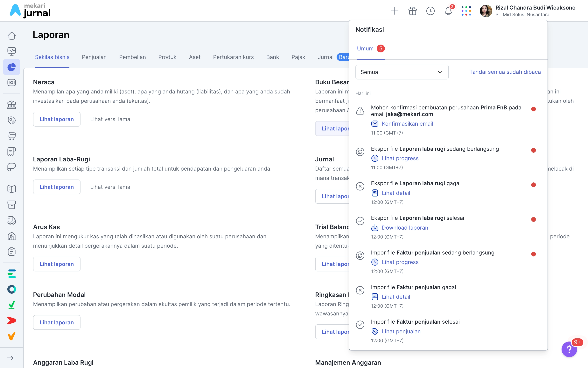588x368 pixels.
Task: Open the plus create-new icon
Action: coord(395,11)
